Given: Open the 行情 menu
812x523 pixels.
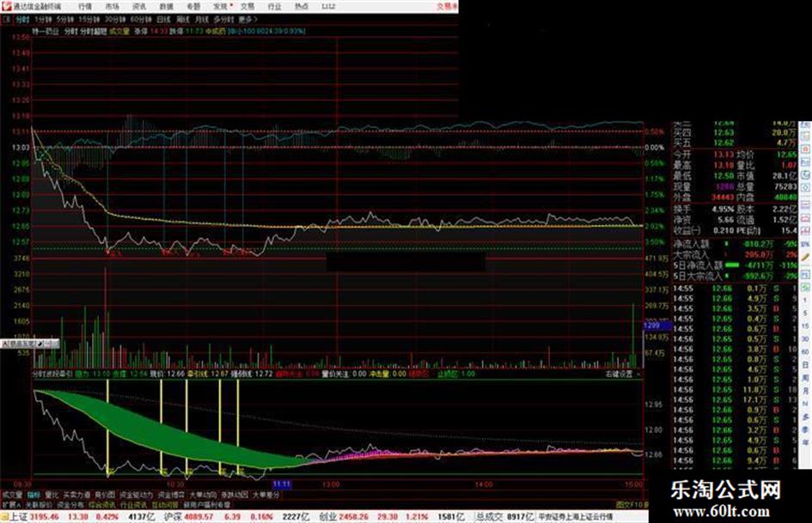Looking at the screenshot, I should pyautogui.click(x=85, y=7).
